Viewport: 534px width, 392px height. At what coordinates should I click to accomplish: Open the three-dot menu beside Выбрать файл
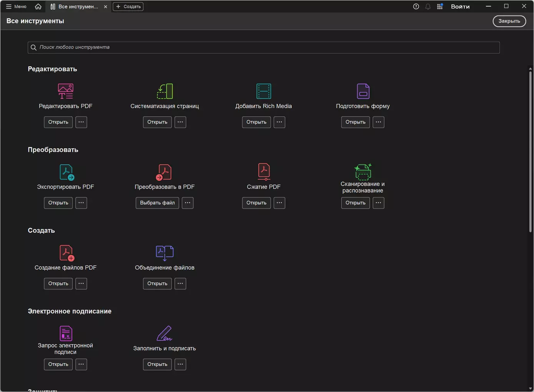[x=188, y=203]
